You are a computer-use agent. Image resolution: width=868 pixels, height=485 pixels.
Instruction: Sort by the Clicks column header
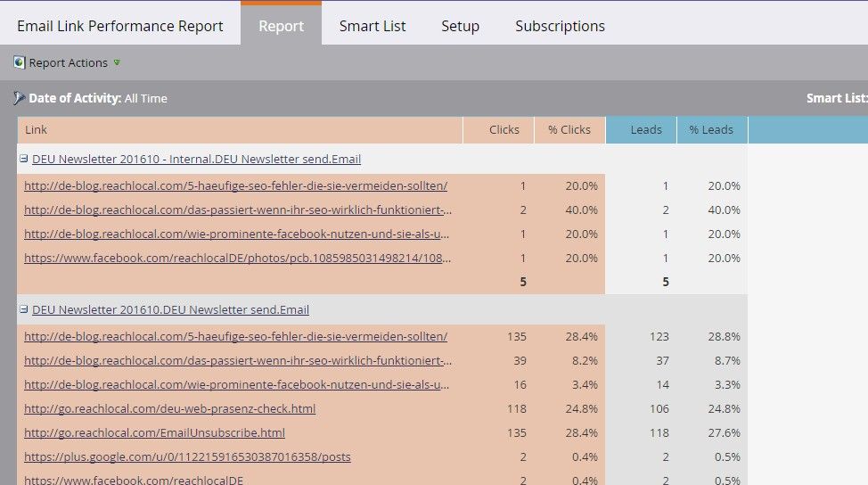504,130
